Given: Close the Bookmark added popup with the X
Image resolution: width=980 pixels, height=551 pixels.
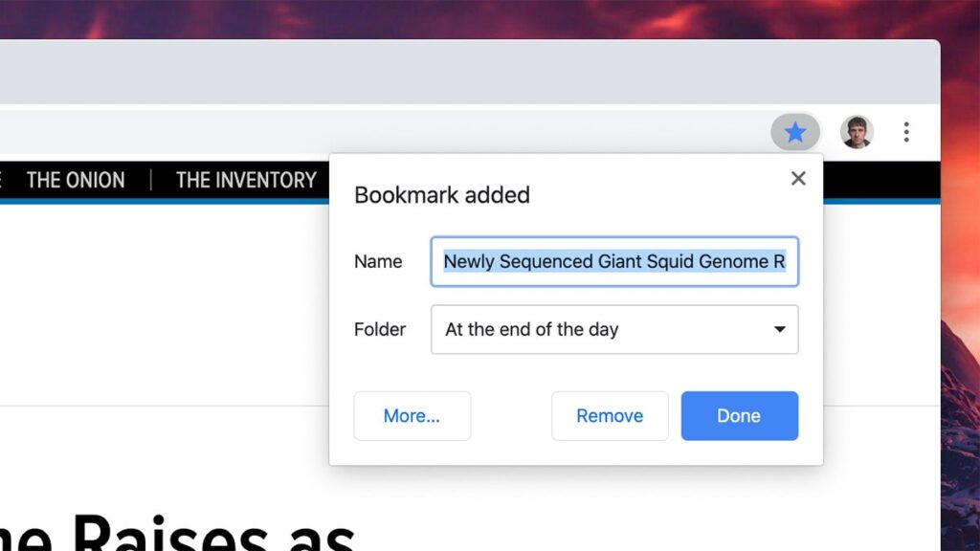Looking at the screenshot, I should click(798, 178).
